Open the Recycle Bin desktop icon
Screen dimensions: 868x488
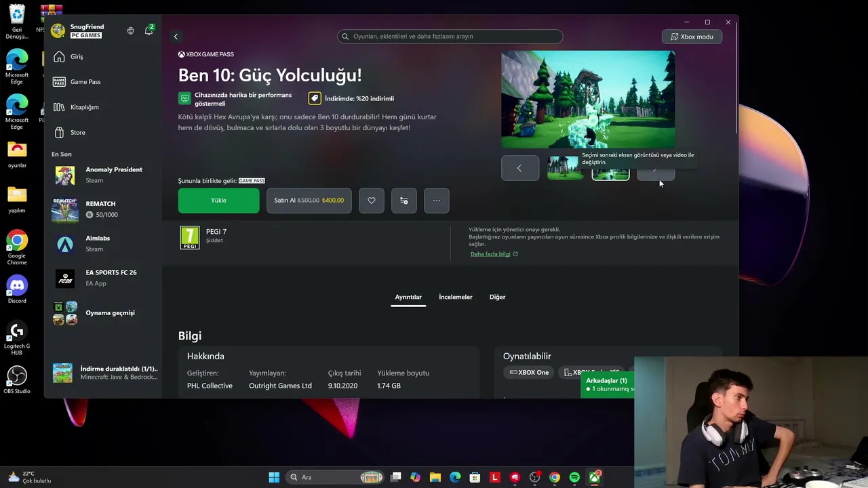tap(17, 22)
